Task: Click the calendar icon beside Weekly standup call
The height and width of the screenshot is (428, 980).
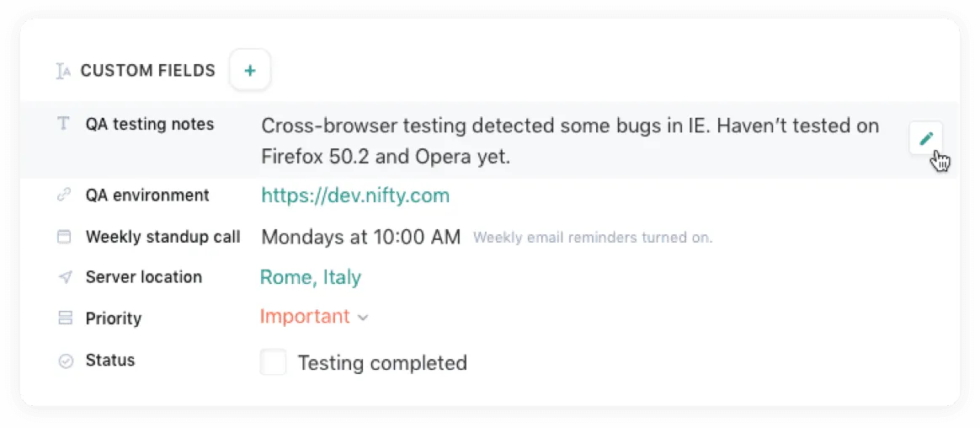Action: pos(64,237)
